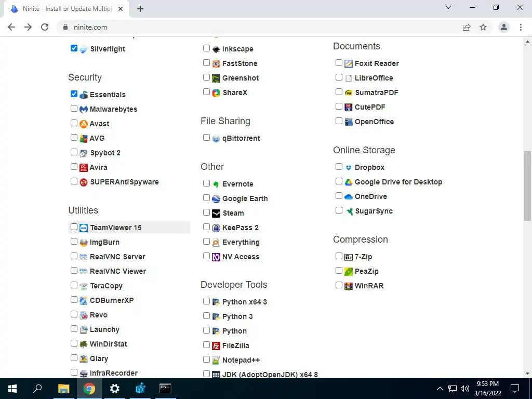Reload the Ninite page
This screenshot has width=532, height=399.
coord(45,27)
